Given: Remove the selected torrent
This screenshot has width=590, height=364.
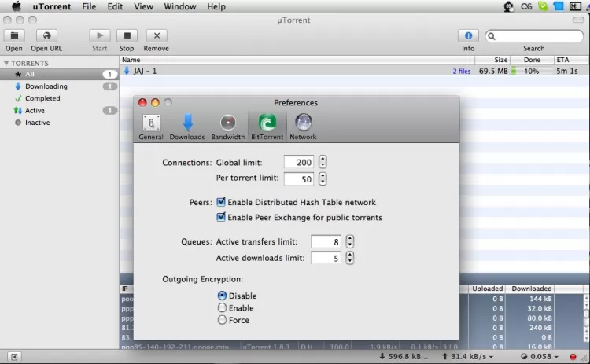Looking at the screenshot, I should tap(157, 35).
